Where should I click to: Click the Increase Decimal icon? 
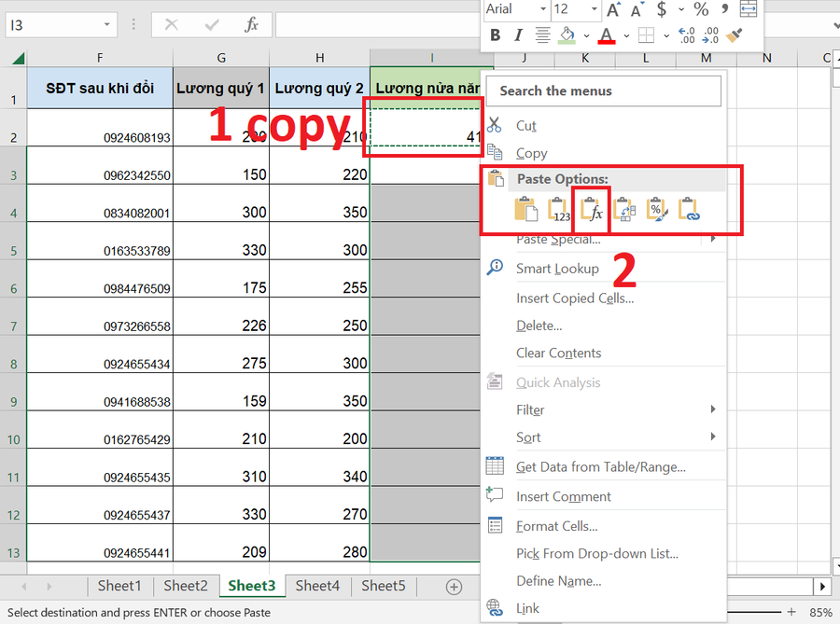[687, 35]
